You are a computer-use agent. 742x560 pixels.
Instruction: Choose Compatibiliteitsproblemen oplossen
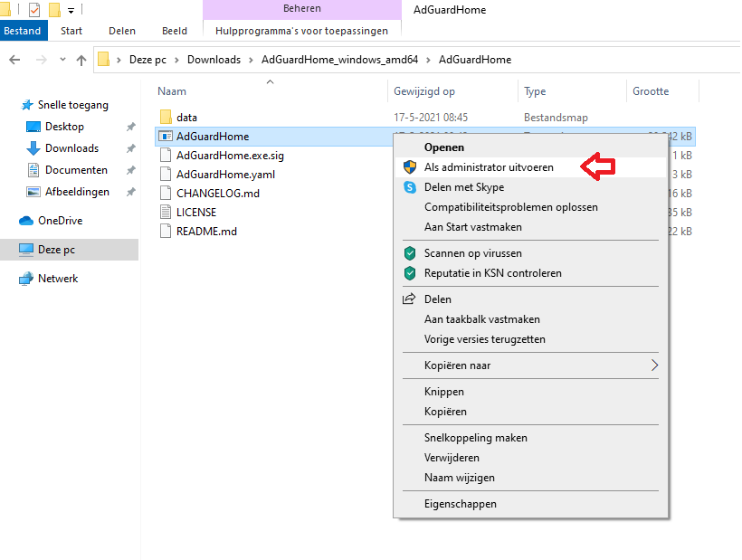(530, 207)
